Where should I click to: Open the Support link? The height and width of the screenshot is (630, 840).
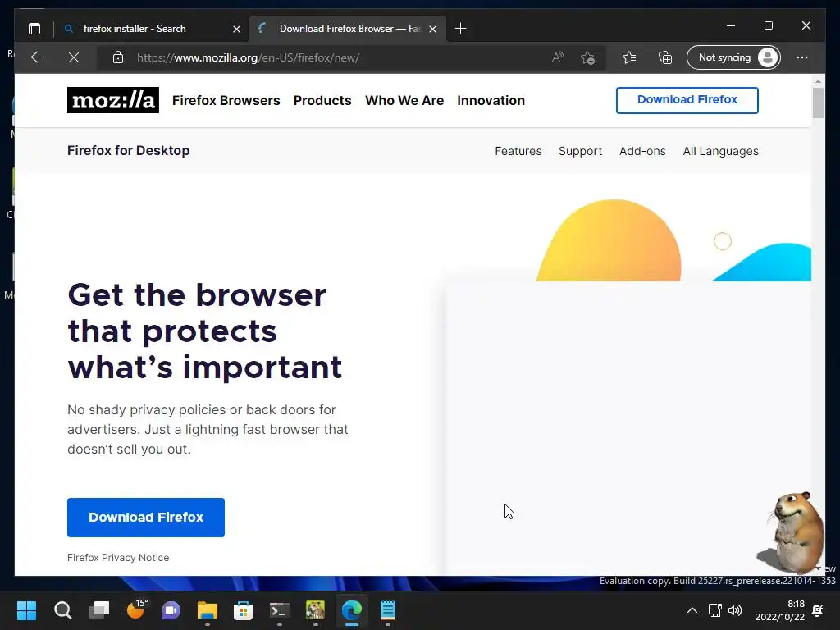click(580, 151)
